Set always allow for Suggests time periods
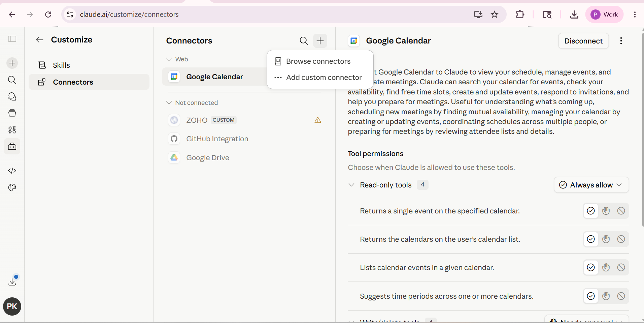The height and width of the screenshot is (323, 644). (x=591, y=296)
